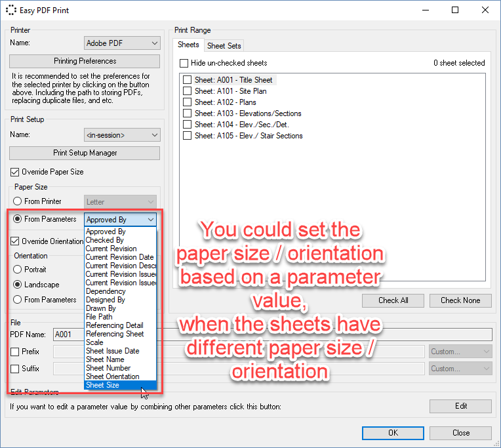Enable the Prefix checkbox
This screenshot has height=448, width=501.
(14, 352)
